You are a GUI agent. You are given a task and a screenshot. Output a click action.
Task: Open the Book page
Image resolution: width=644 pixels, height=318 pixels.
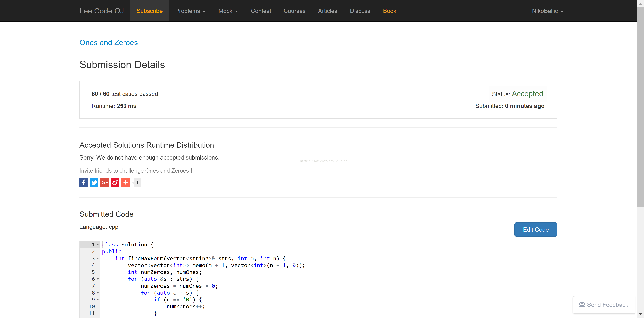389,11
